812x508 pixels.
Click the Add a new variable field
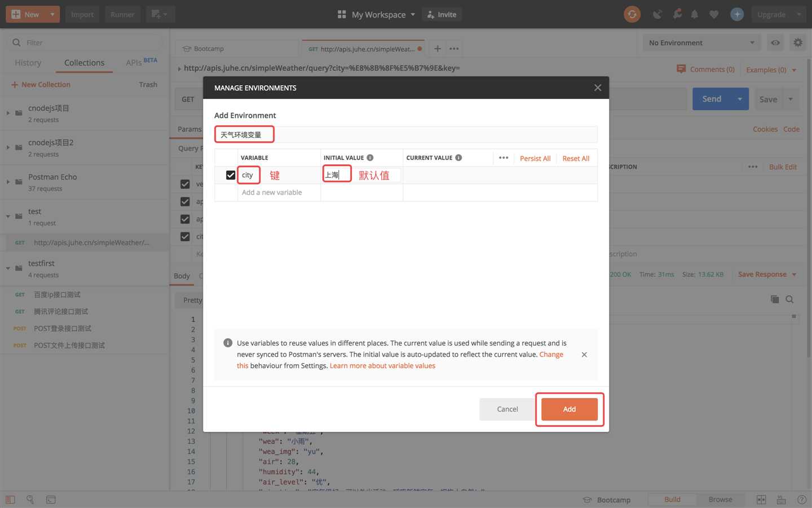279,192
